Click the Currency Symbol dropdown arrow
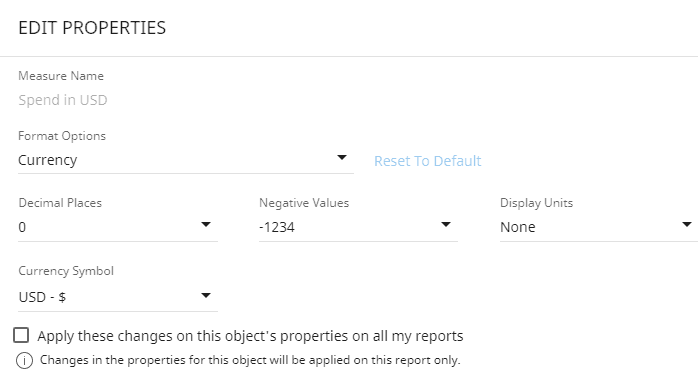The image size is (698, 379). pyautogui.click(x=206, y=295)
